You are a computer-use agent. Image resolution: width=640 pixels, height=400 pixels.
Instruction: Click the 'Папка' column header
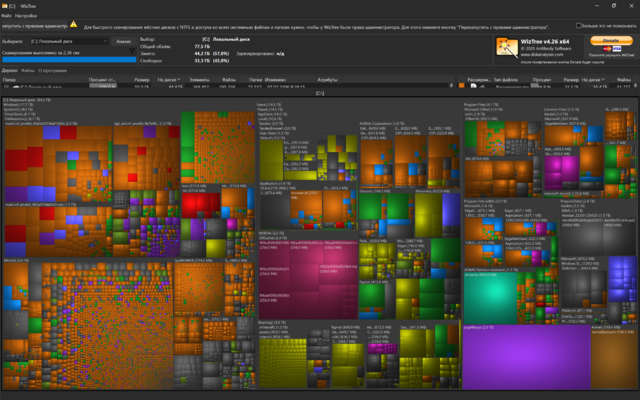(x=12, y=78)
